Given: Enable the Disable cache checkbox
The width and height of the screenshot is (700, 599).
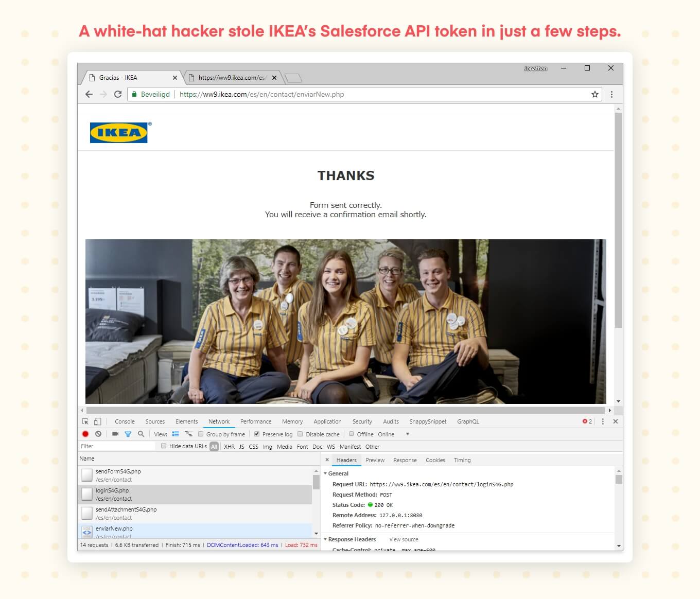Looking at the screenshot, I should point(300,434).
